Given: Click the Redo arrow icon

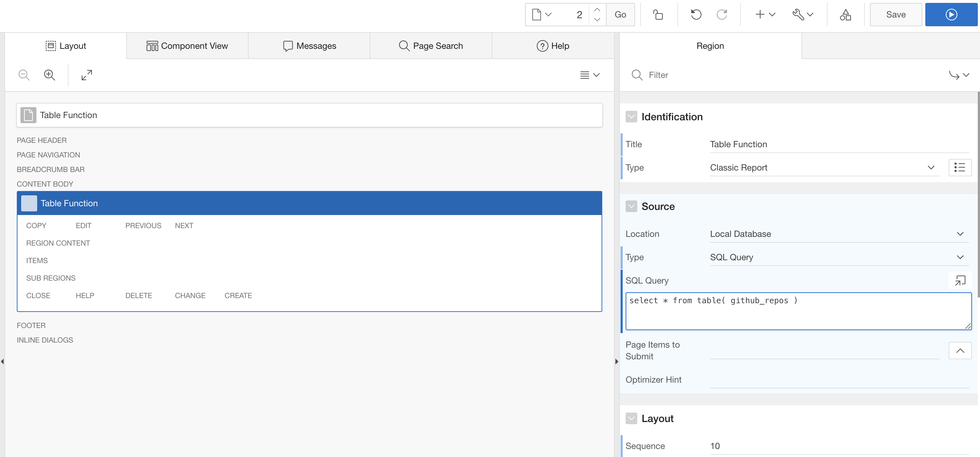Looking at the screenshot, I should (722, 15).
